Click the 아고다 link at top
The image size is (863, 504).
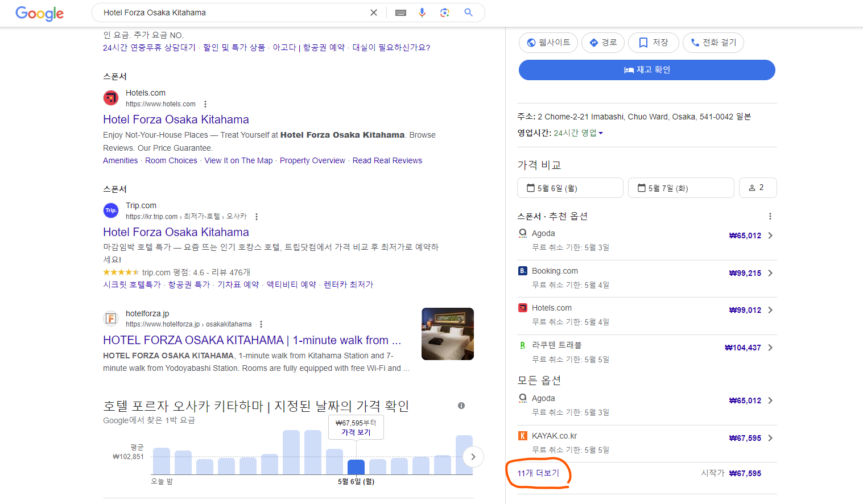click(284, 47)
